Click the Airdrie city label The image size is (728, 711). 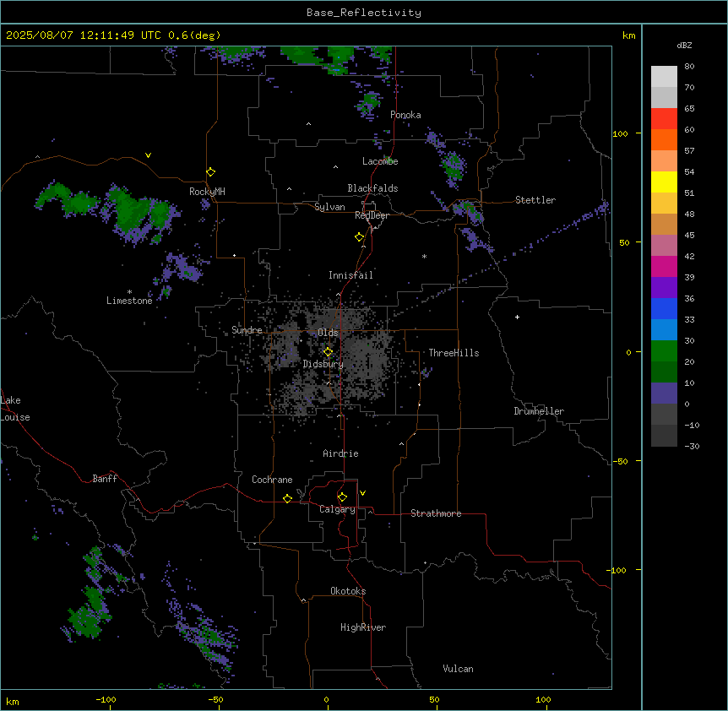click(x=340, y=453)
